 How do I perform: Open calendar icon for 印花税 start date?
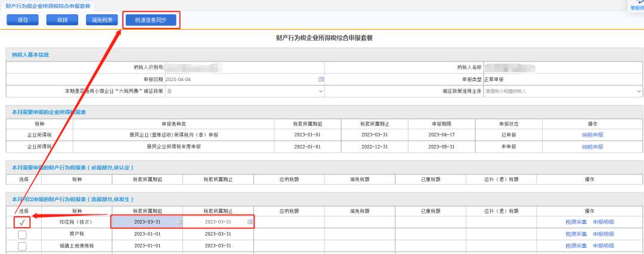(179, 222)
